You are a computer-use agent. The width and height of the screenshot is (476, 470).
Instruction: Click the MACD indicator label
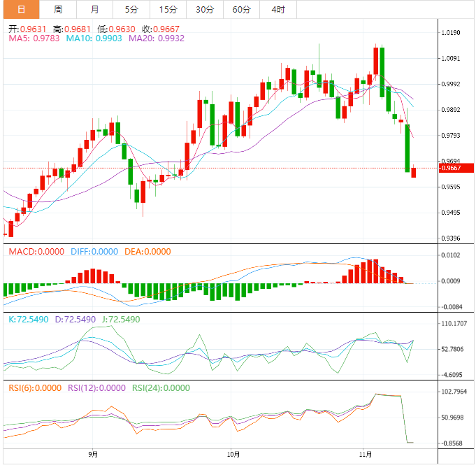coord(36,252)
